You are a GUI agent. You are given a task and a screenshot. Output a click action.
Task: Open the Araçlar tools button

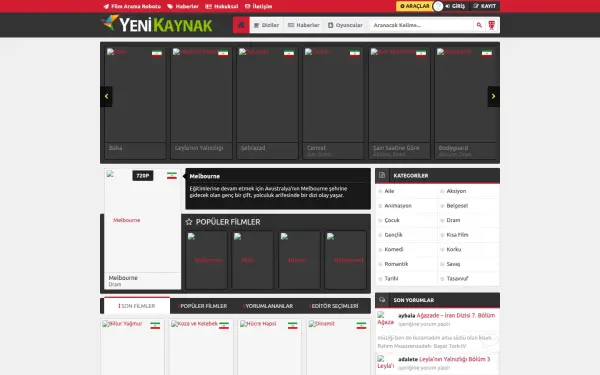[415, 6]
